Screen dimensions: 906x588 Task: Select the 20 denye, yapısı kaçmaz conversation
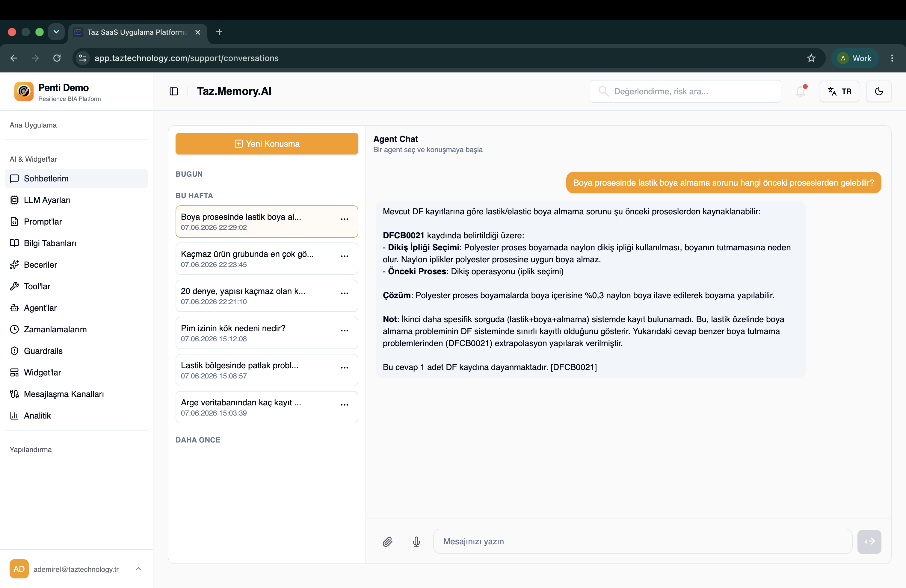pos(266,296)
